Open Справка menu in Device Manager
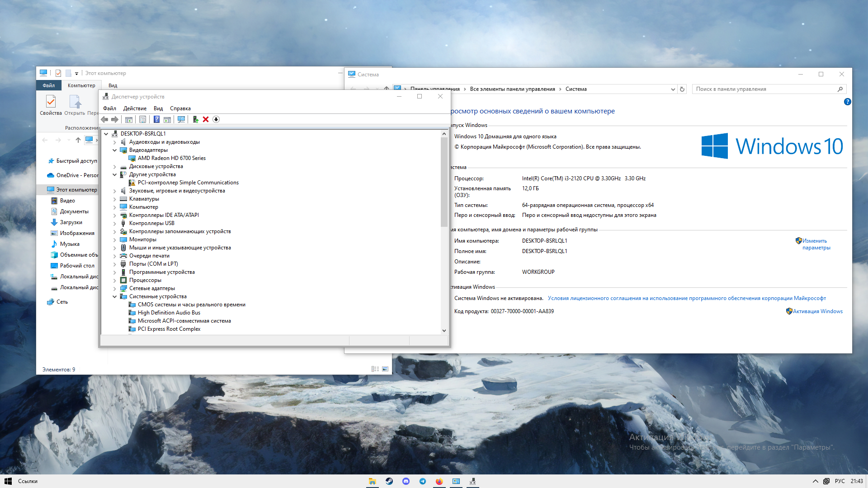The image size is (868, 488). [180, 108]
